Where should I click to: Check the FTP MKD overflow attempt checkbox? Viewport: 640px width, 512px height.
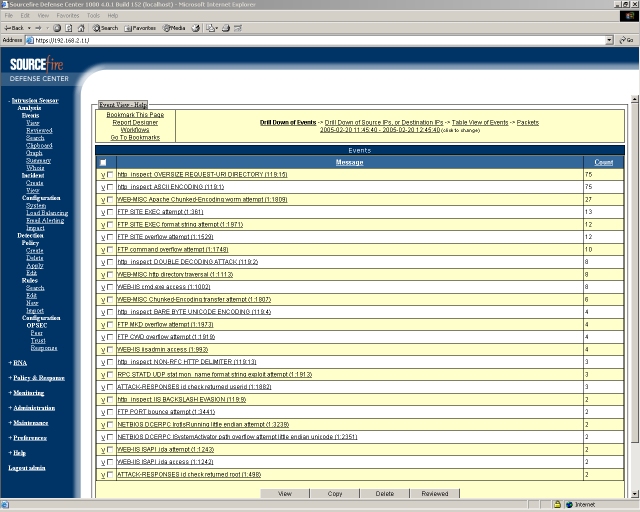(110, 325)
